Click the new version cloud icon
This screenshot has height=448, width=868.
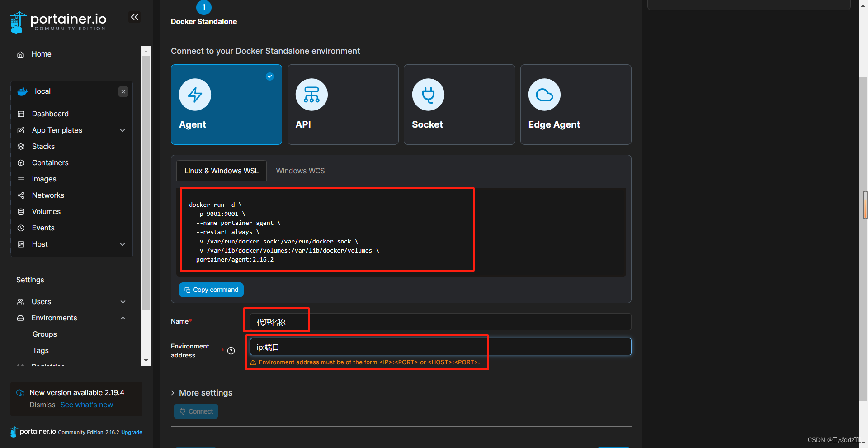[20, 393]
